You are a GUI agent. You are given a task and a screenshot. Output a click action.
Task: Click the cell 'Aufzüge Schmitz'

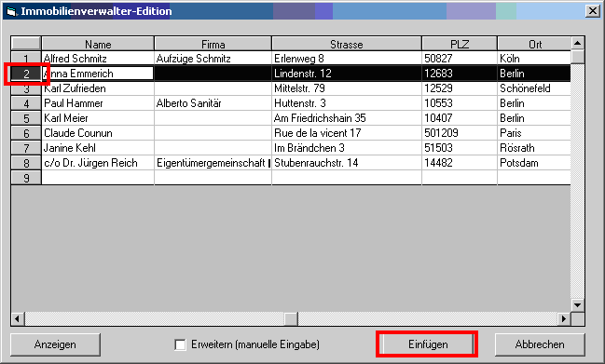(213, 59)
